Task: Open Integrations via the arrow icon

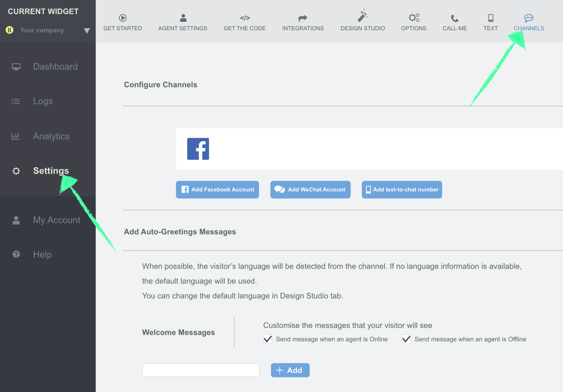Action: [x=303, y=18]
